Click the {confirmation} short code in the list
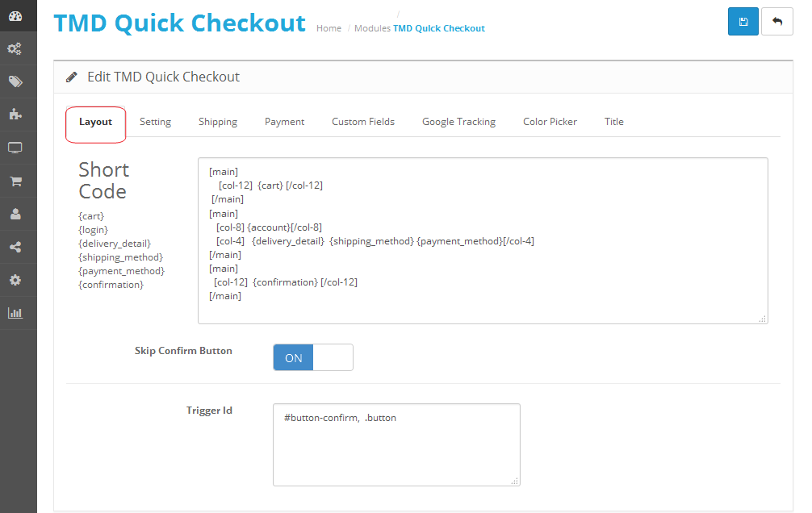Screen dimensions: 812x513 (x=111, y=285)
